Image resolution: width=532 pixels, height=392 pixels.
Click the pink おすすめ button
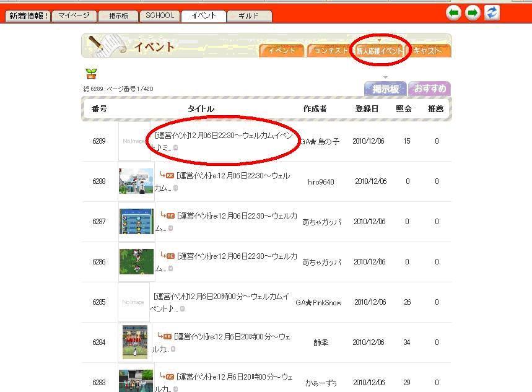429,89
